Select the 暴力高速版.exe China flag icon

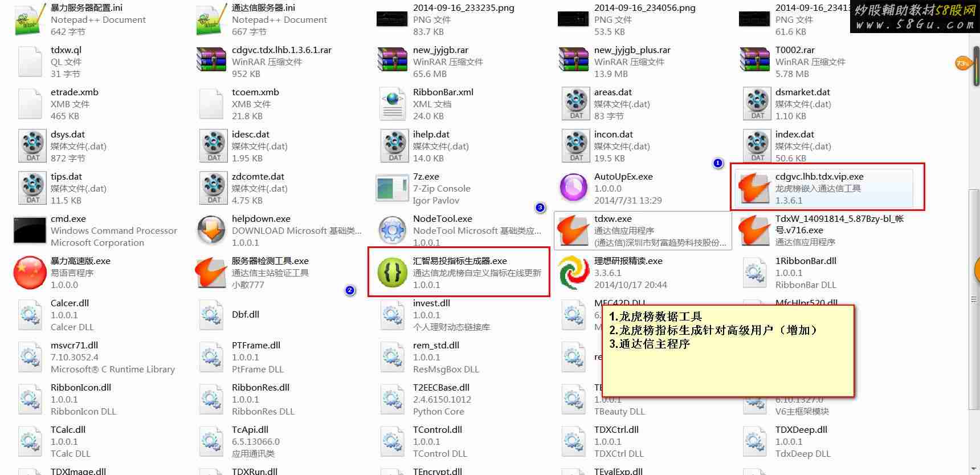coord(30,273)
